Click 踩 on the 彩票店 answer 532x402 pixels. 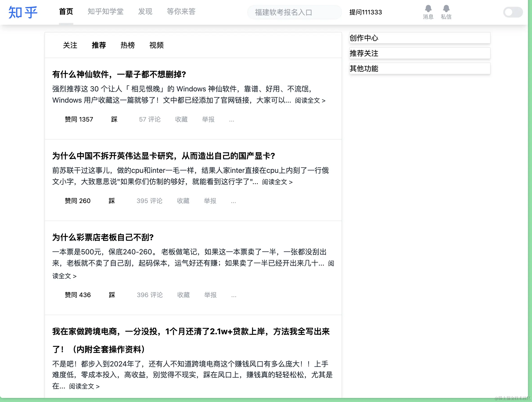pyautogui.click(x=112, y=295)
